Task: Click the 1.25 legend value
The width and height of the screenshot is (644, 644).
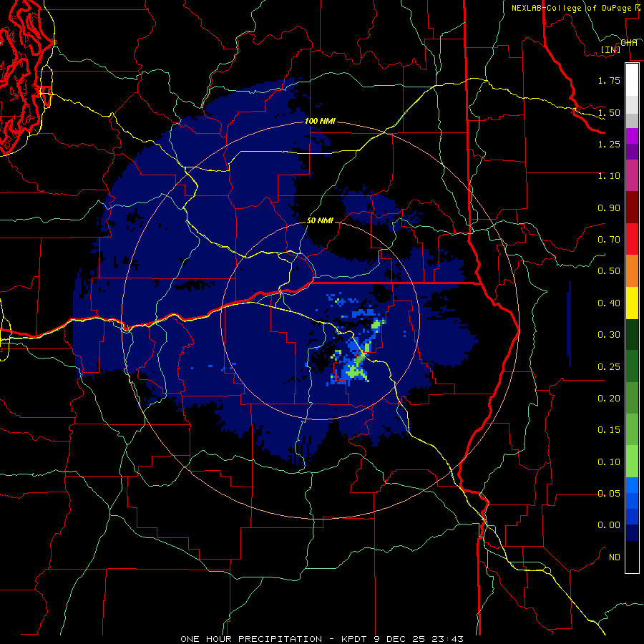Action: (x=609, y=144)
